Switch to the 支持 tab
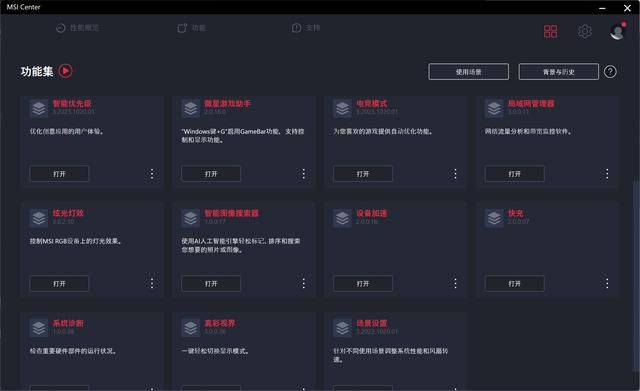The image size is (640, 391). pyautogui.click(x=306, y=28)
